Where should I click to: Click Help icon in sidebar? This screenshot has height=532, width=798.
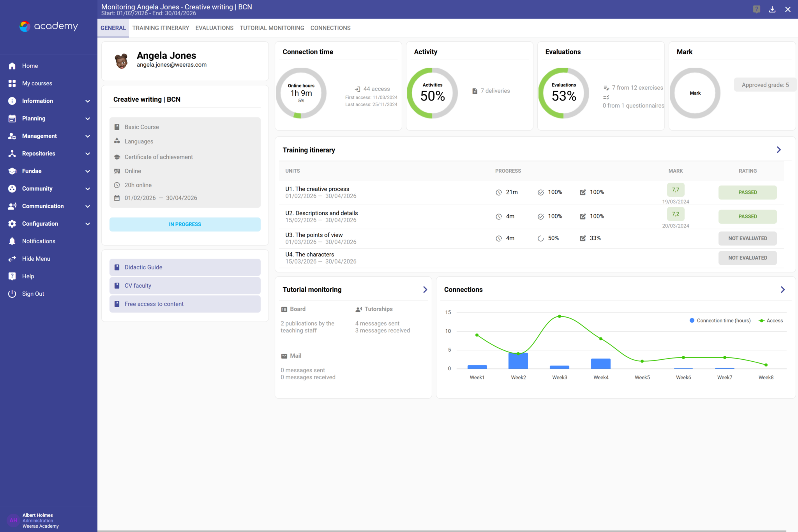point(12,276)
